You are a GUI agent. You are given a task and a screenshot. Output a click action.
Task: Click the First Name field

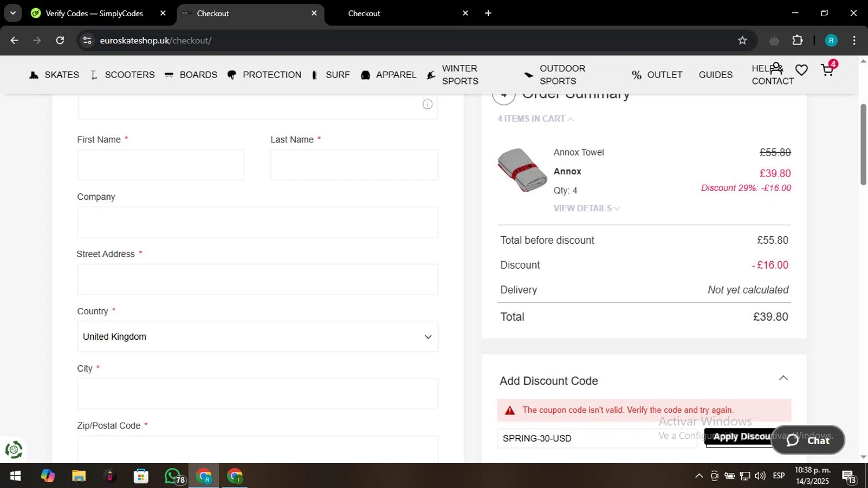coord(161,165)
